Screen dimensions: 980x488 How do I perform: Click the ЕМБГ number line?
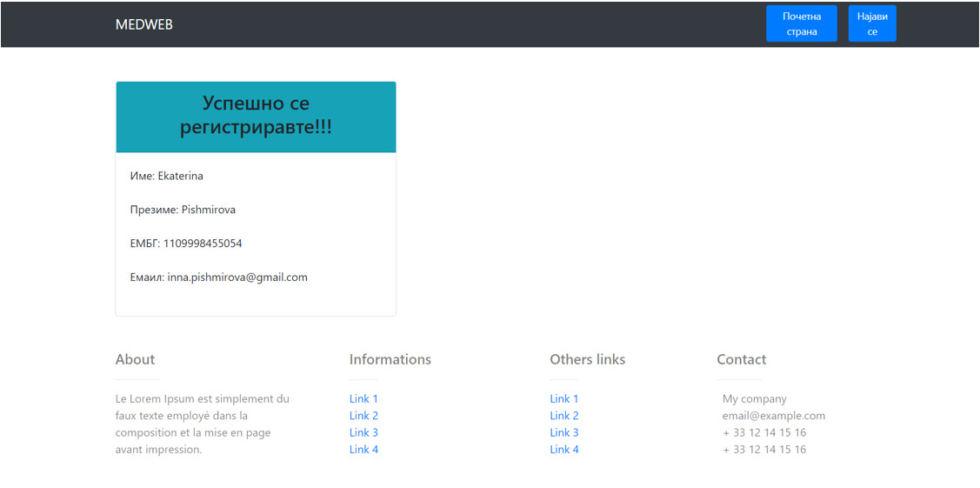coord(186,244)
